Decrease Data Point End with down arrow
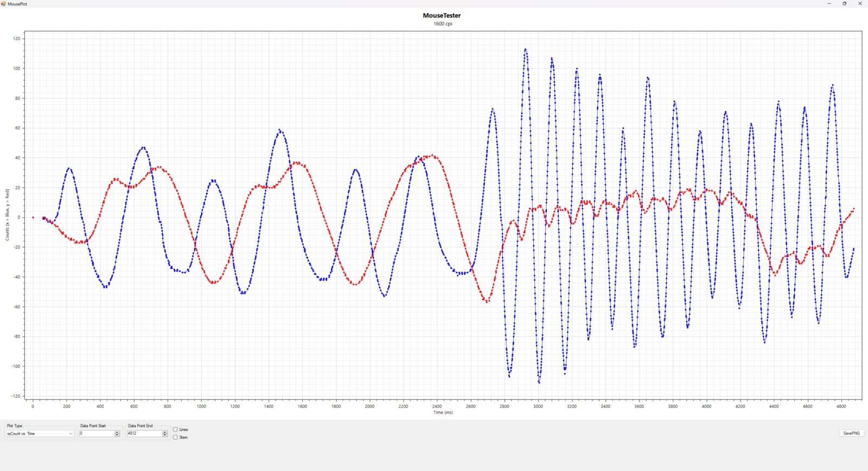This screenshot has height=471, width=868. pos(165,435)
